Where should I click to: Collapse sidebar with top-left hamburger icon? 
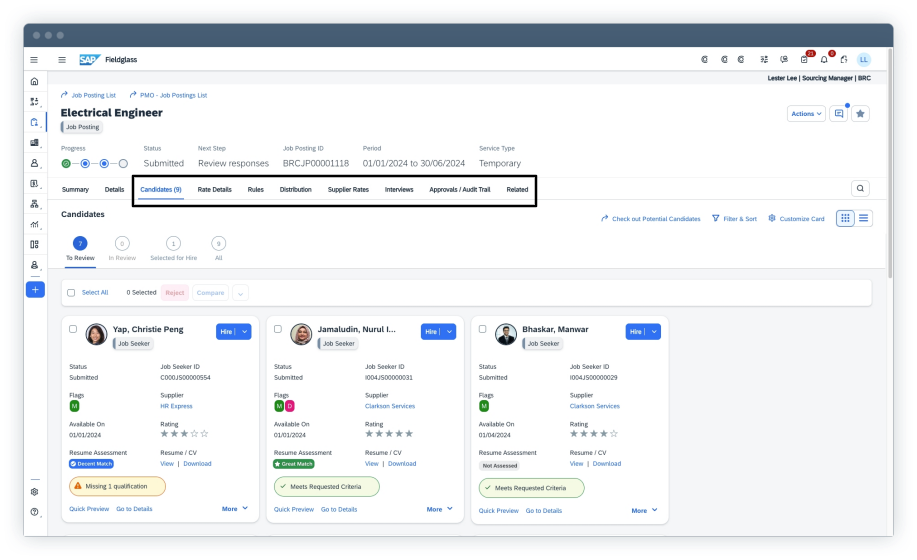click(x=34, y=60)
